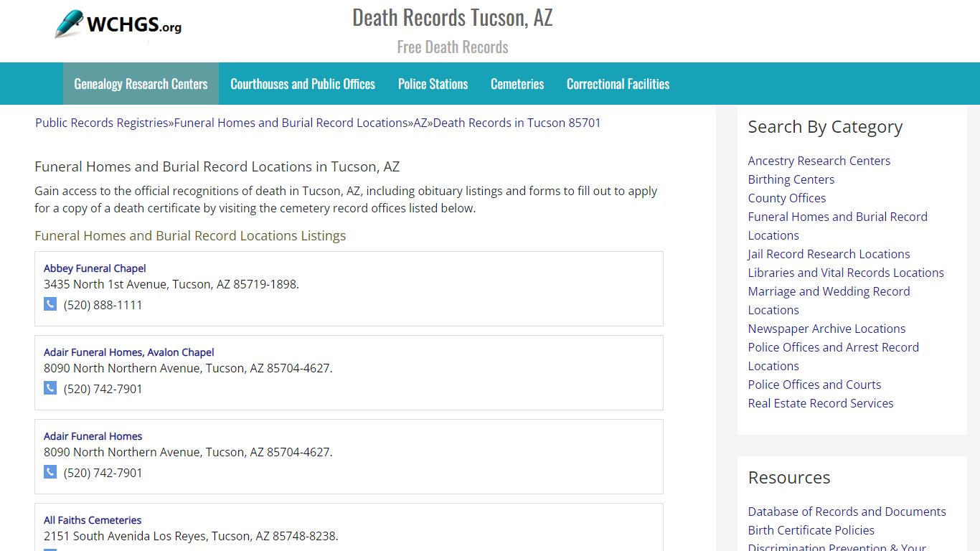Click the Search By Category heading
980x551 pixels.
pos(825,127)
